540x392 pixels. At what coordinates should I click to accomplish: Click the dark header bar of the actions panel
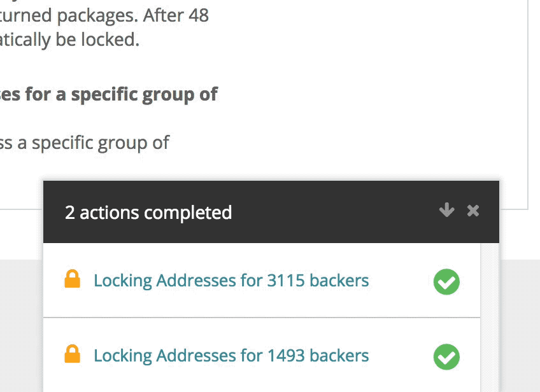[x=271, y=212]
